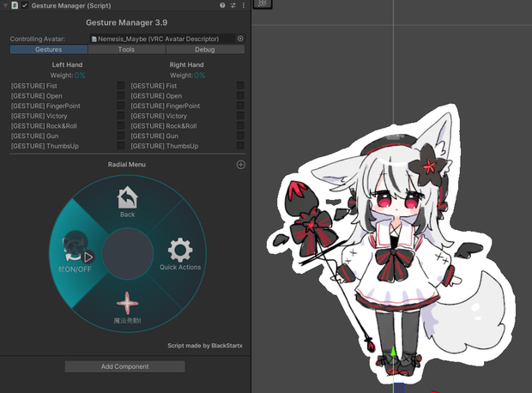Enable Right Hand Gun gesture checkbox
Screen dimensions: 532x393
tap(240, 136)
